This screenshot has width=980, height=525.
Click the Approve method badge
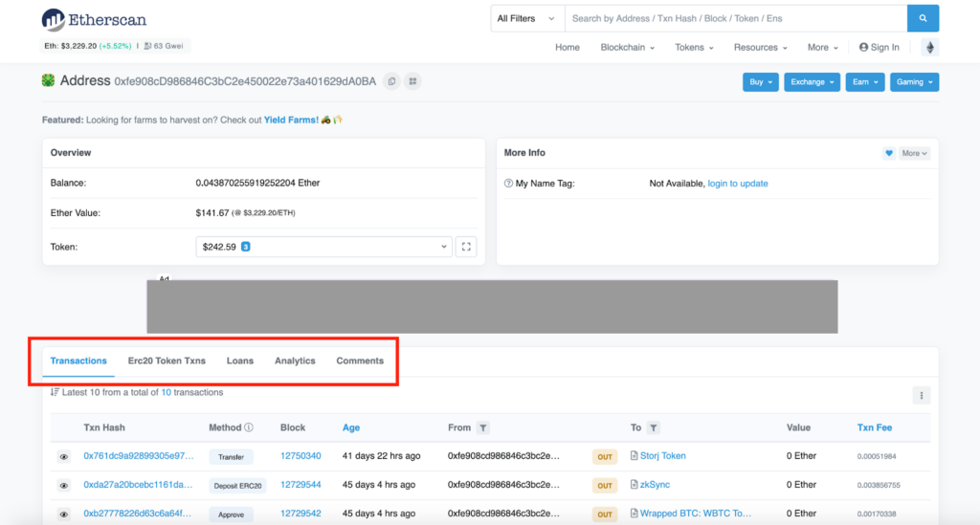click(232, 514)
